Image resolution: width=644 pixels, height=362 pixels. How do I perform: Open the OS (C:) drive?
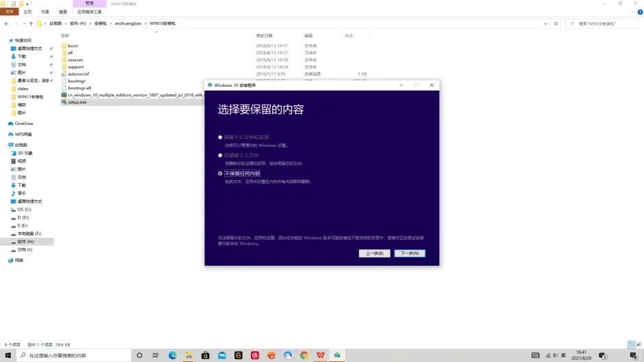point(24,209)
